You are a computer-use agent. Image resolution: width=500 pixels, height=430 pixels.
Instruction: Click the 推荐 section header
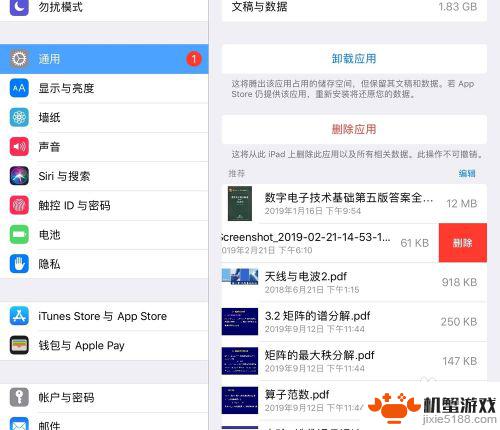pos(236,173)
